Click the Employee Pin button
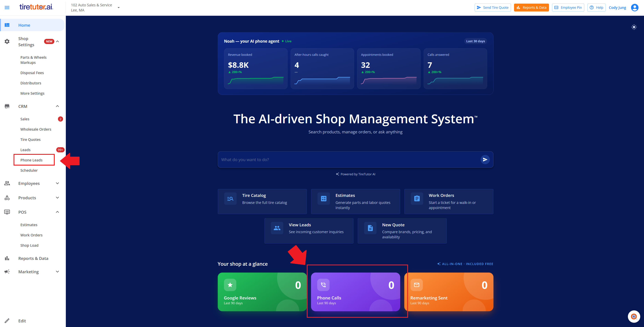Screen dimensions: 644x327 click(568, 8)
